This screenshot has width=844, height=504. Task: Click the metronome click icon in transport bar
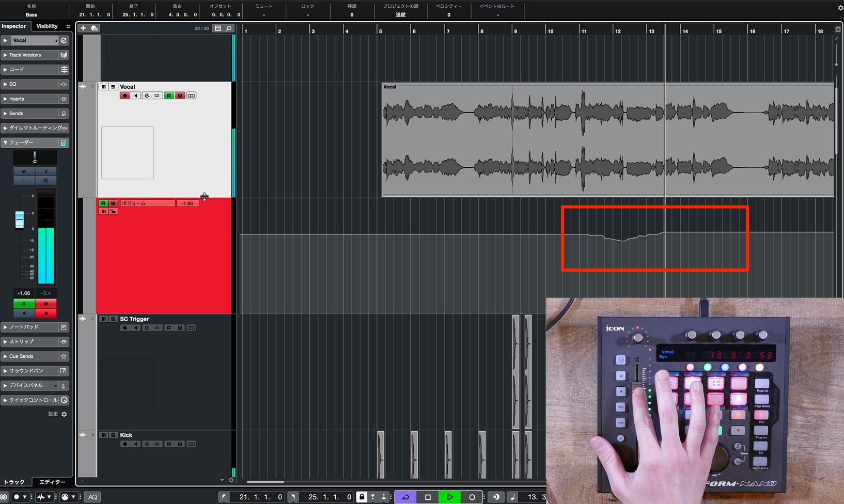click(x=496, y=497)
